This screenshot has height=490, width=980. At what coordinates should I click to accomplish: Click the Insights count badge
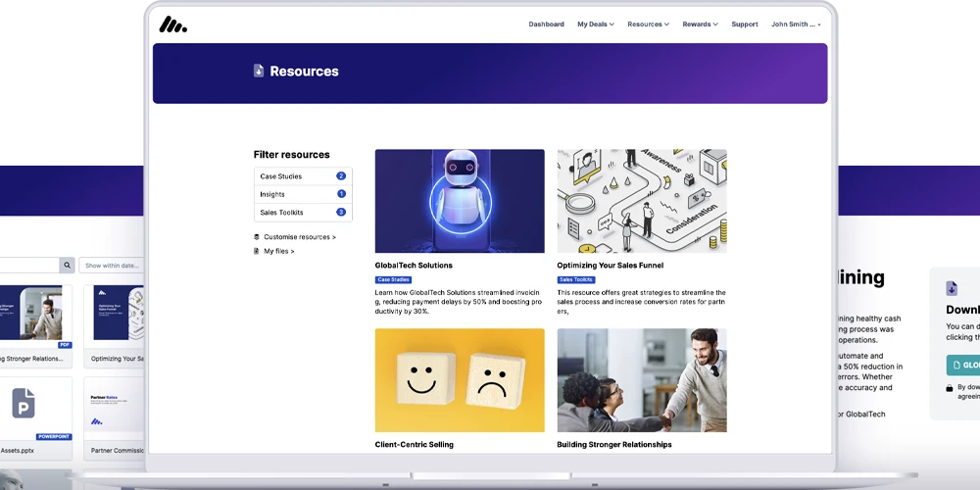pos(341,194)
